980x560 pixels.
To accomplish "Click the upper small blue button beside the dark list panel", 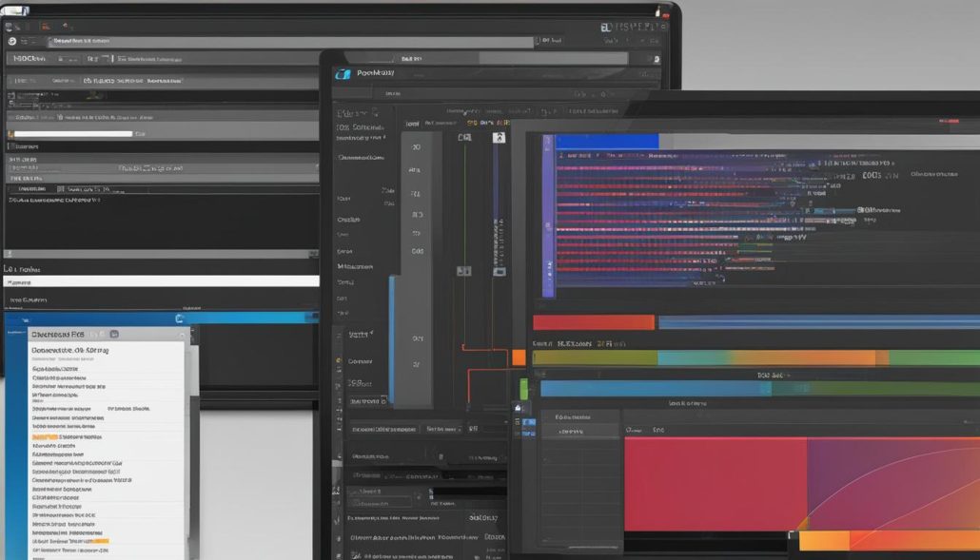I will (x=529, y=423).
